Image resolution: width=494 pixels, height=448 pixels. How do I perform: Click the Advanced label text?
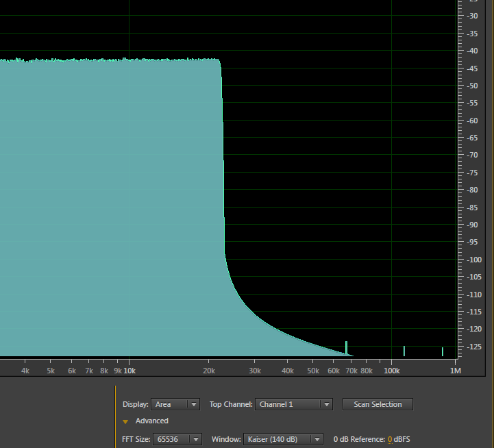tap(151, 421)
